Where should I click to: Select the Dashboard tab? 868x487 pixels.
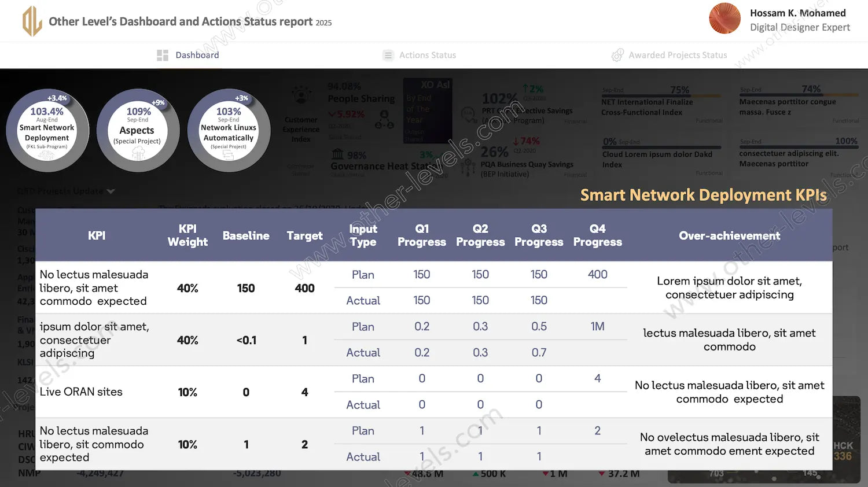pyautogui.click(x=197, y=56)
